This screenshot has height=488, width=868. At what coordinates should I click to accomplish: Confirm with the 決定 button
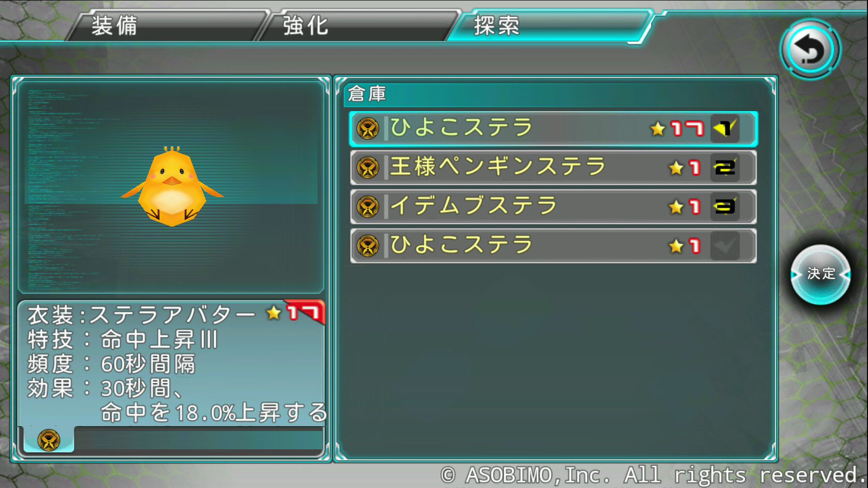820,274
